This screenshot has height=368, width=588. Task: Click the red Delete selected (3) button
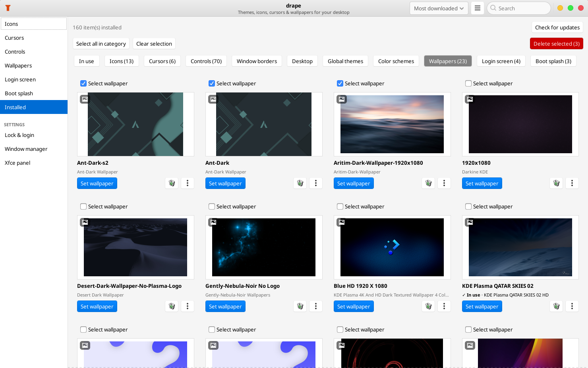[x=557, y=44]
